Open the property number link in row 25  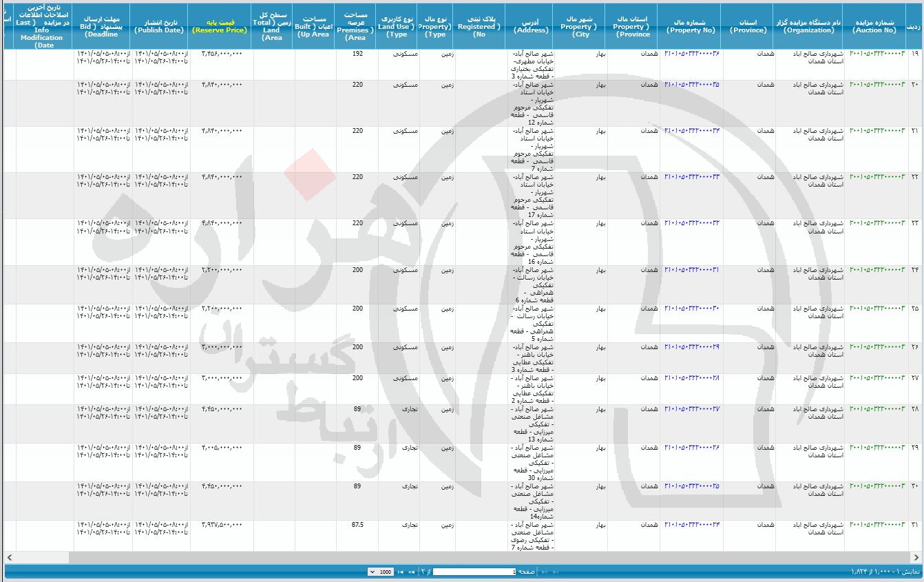[691, 308]
